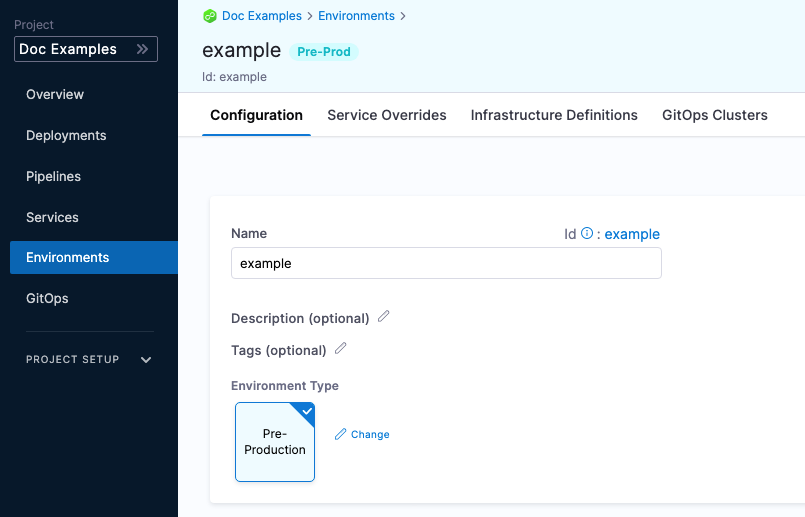
Task: Navigate to Environments breadcrumb link
Action: click(355, 16)
